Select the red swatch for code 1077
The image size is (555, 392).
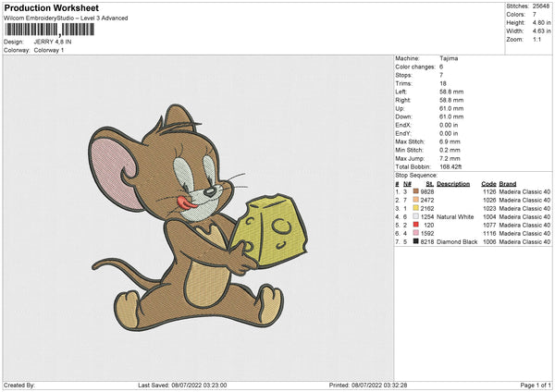click(x=416, y=225)
